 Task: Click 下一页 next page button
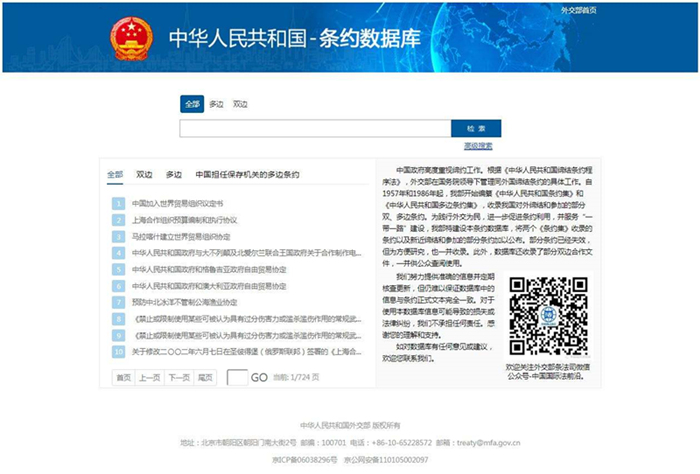pos(179,378)
